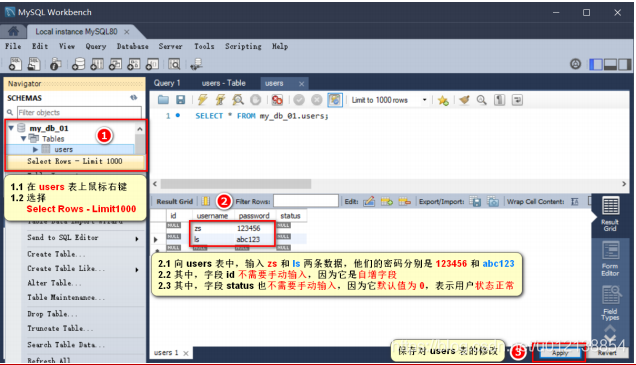Execute query lightning bolt icon
Viewport: 636px width, 365px height.
(202, 100)
